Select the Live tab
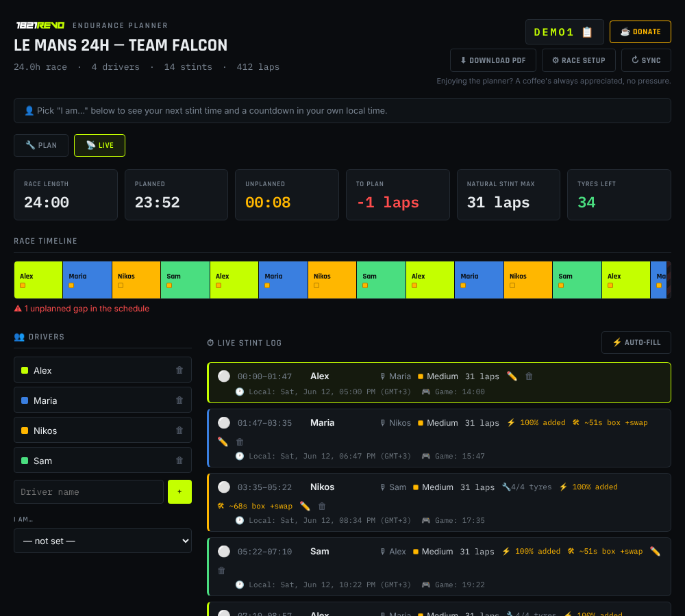 tap(99, 145)
